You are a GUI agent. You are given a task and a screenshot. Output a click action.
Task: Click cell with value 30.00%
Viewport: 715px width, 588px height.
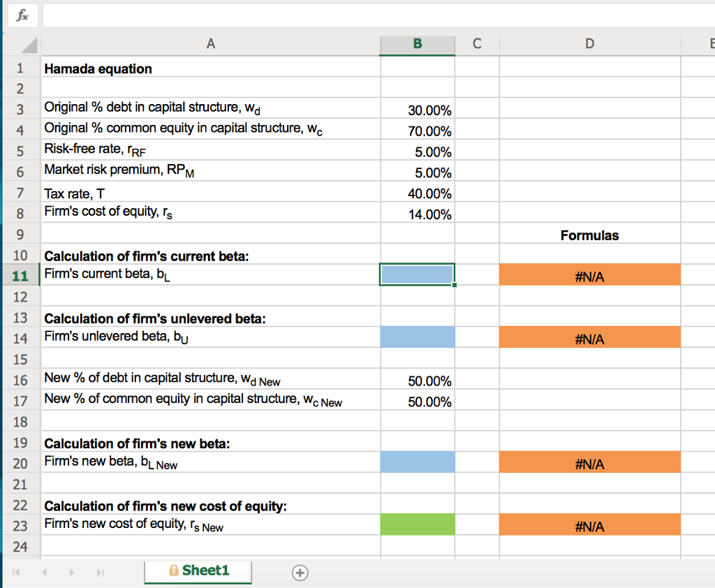pos(418,110)
